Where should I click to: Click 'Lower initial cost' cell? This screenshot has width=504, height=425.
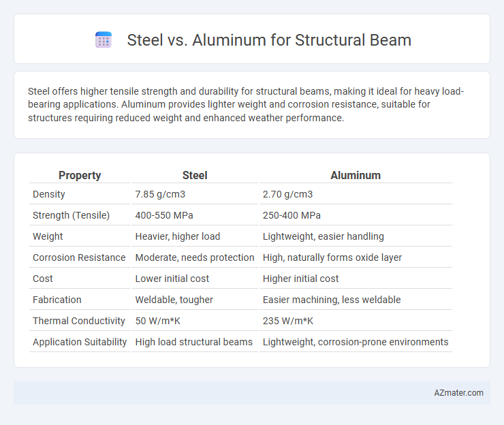pyautogui.click(x=172, y=279)
